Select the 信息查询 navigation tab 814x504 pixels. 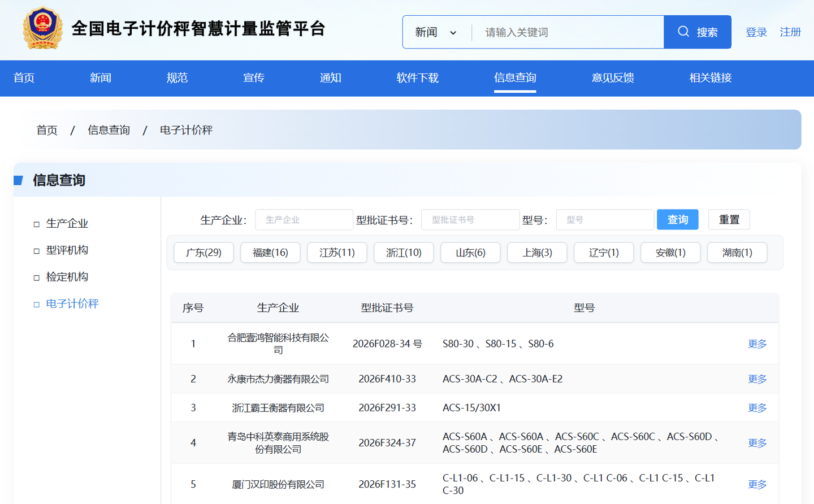coord(515,78)
